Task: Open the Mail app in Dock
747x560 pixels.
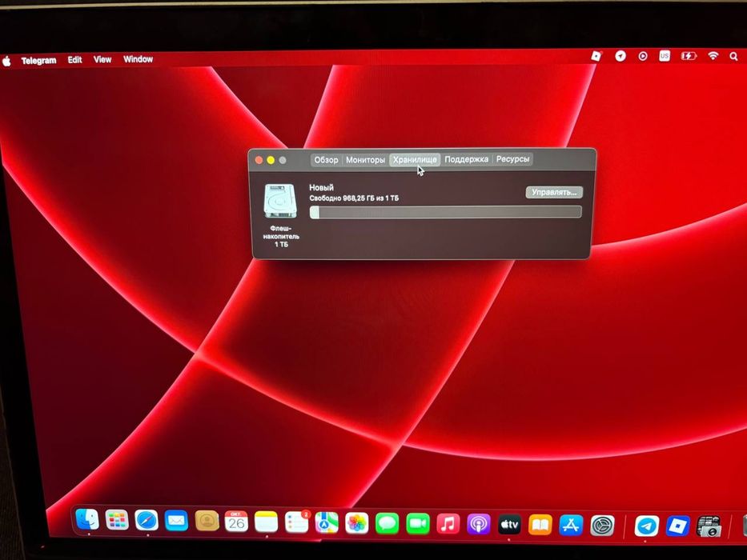Action: pos(176,521)
